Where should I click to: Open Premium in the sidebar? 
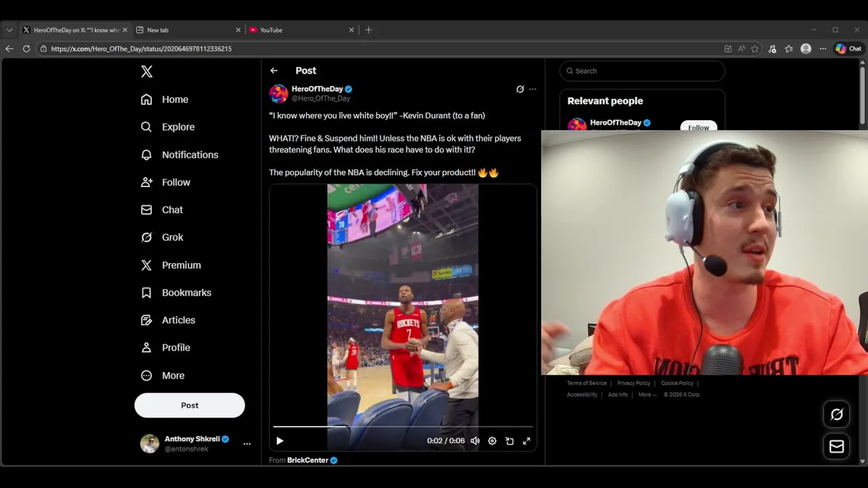tap(170, 265)
